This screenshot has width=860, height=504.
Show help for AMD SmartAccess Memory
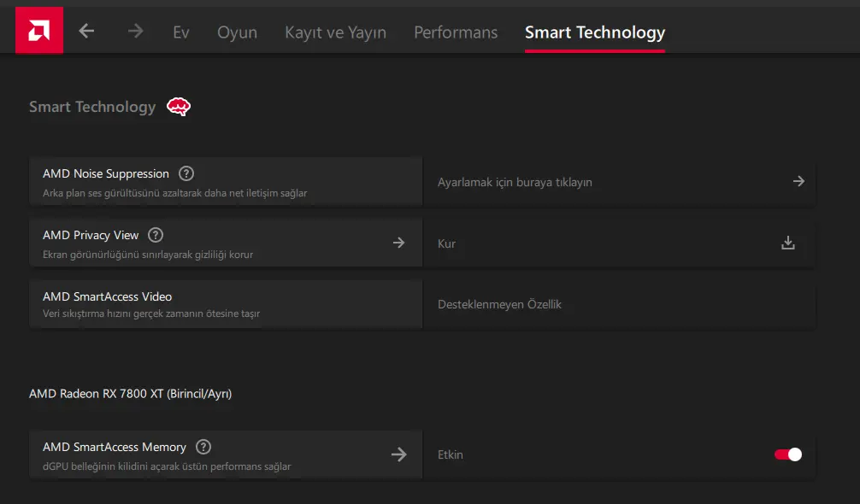(x=203, y=447)
